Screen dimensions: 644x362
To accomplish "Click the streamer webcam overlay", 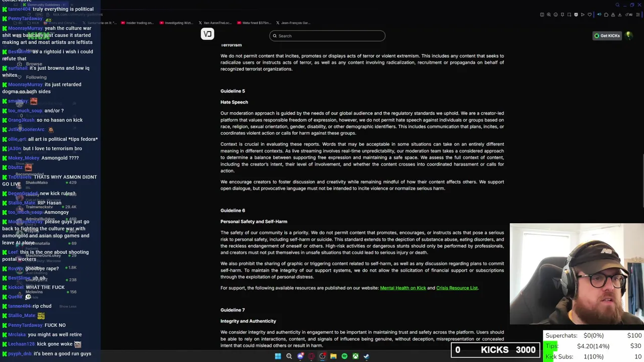I will tap(577, 274).
